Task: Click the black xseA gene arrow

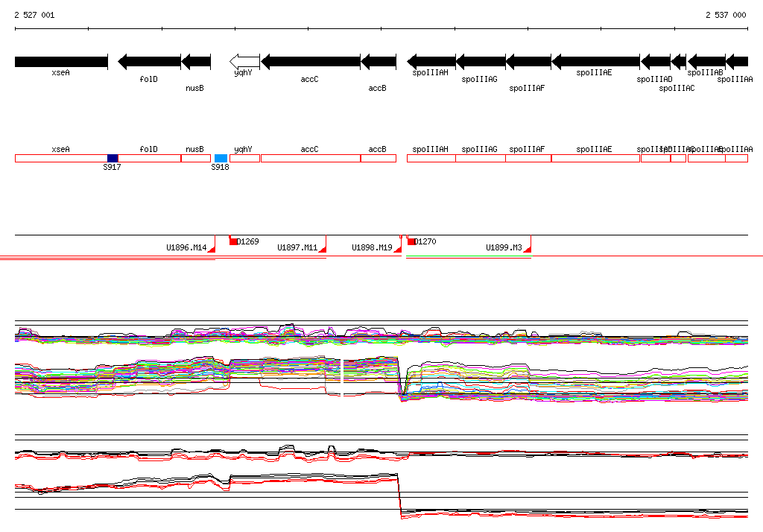Action: [61, 61]
